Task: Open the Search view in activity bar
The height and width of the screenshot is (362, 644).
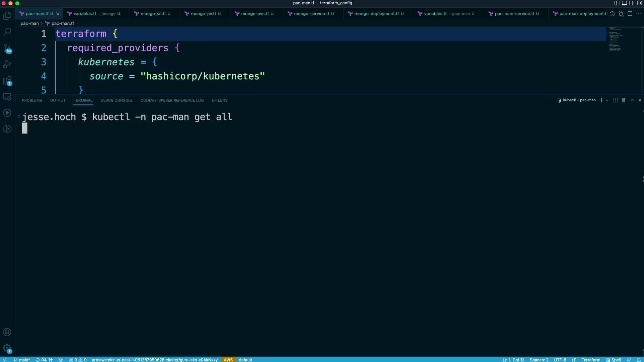Action: 7,32
